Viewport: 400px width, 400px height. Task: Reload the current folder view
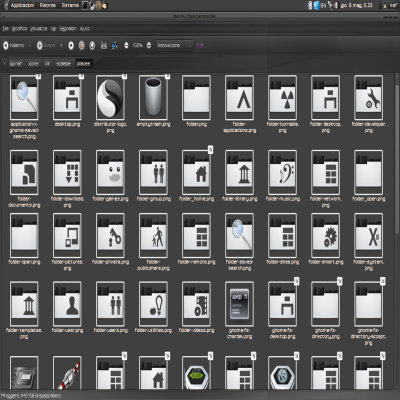pos(92,45)
